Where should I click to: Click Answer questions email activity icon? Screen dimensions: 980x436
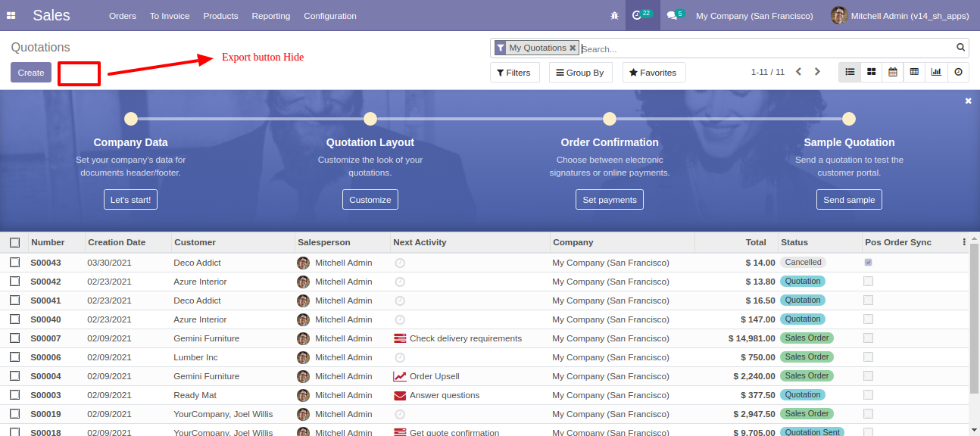click(x=400, y=395)
